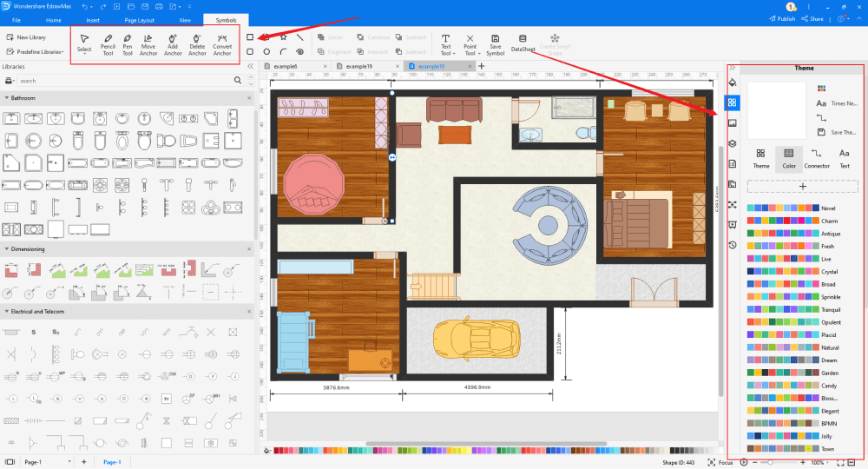Viewport: 868px width, 469px height.
Task: Switch to the Home tab
Action: point(54,20)
